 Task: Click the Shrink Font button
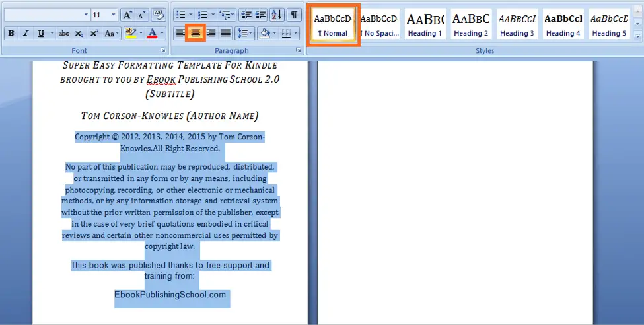[x=141, y=15]
